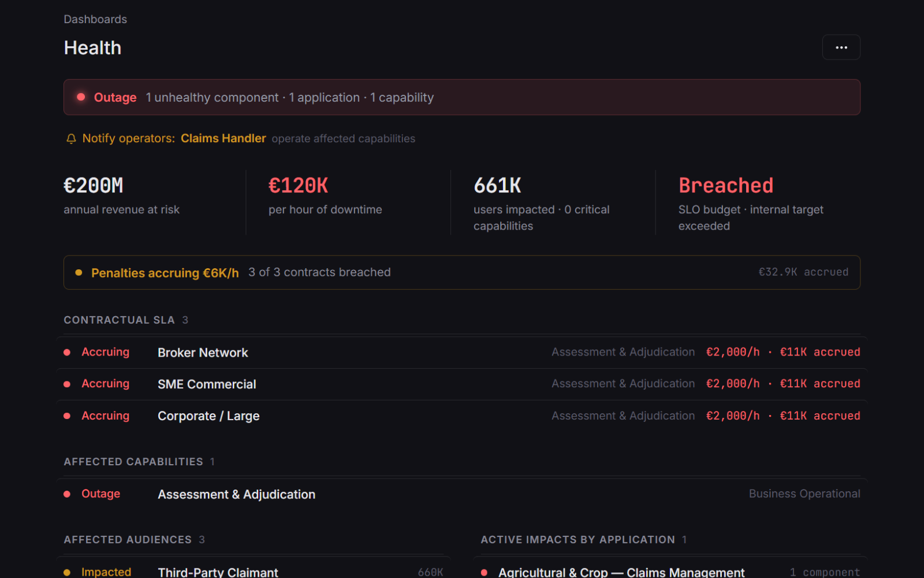Screen dimensions: 924x578
Task: Select the Broker Network contract row
Action: point(462,353)
